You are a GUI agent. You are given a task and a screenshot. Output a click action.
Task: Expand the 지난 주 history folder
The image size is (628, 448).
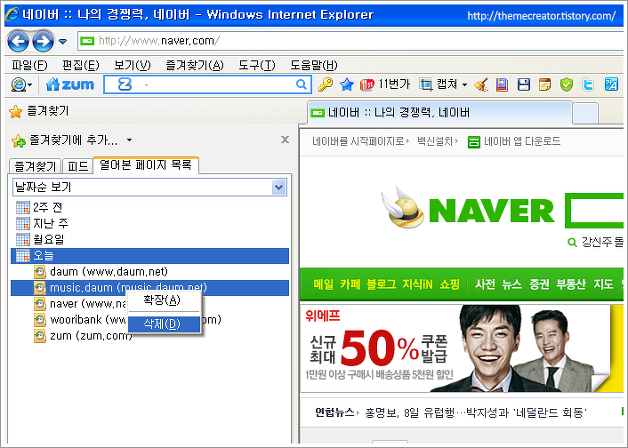42,223
